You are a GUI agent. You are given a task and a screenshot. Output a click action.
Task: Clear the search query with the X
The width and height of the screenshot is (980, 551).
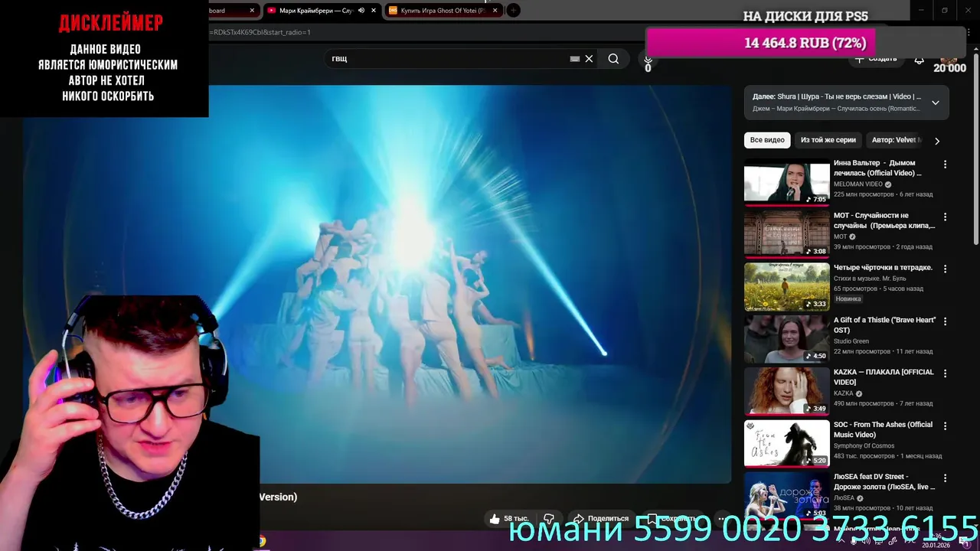pos(589,59)
